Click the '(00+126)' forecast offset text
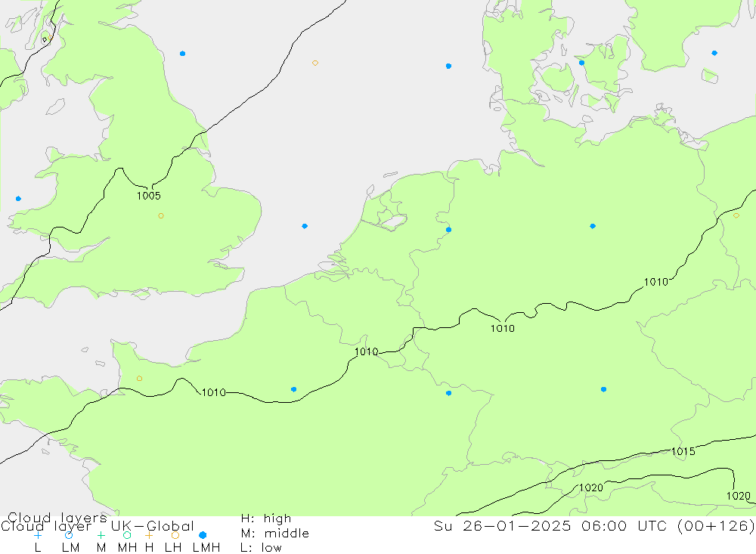 tap(716, 525)
